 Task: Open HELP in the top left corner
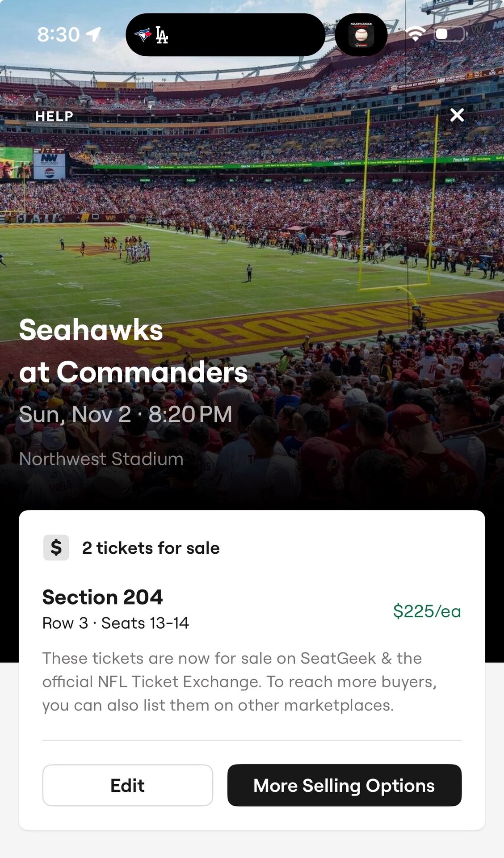pyautogui.click(x=54, y=116)
